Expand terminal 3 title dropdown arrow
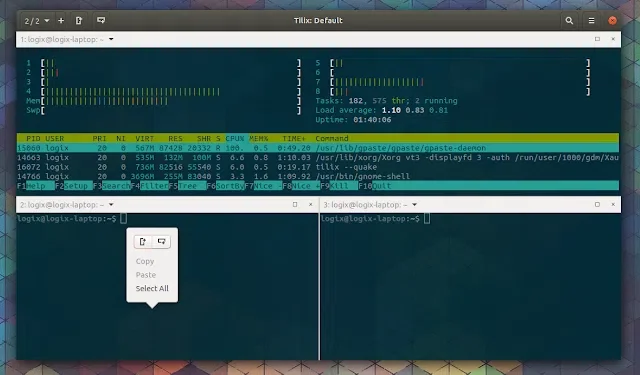Viewport: 640px width, 375px height. tap(414, 204)
